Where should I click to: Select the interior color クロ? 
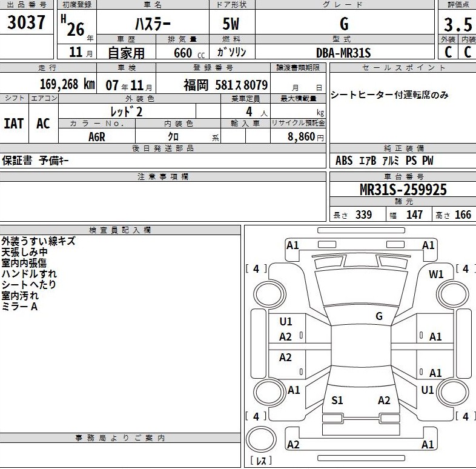[x=173, y=137]
